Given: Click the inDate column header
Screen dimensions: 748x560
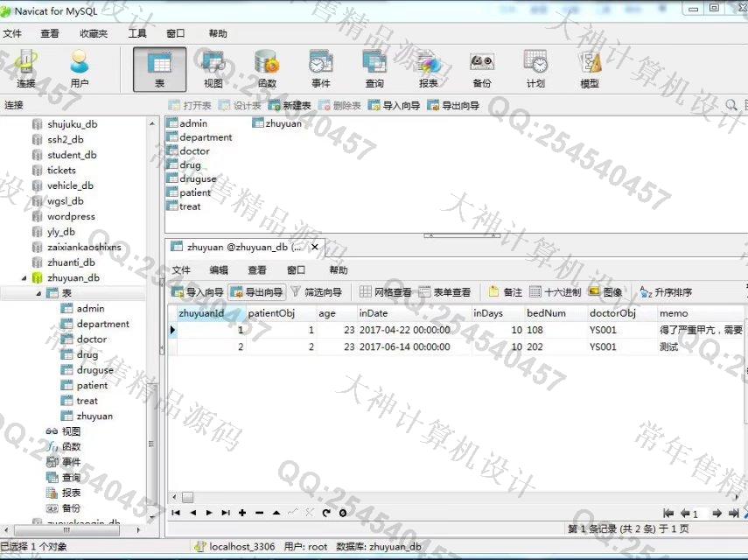Looking at the screenshot, I should tap(414, 313).
